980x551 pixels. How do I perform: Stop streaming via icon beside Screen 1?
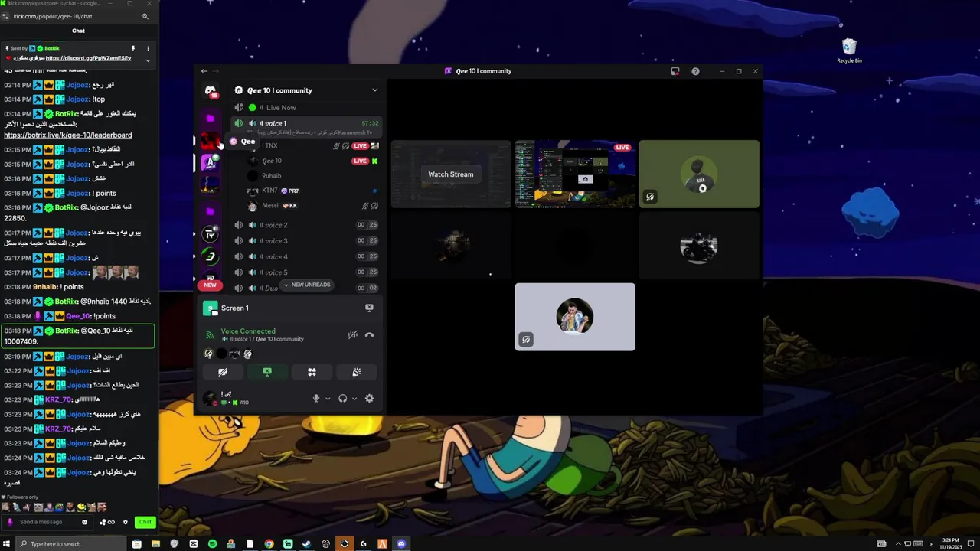point(369,308)
